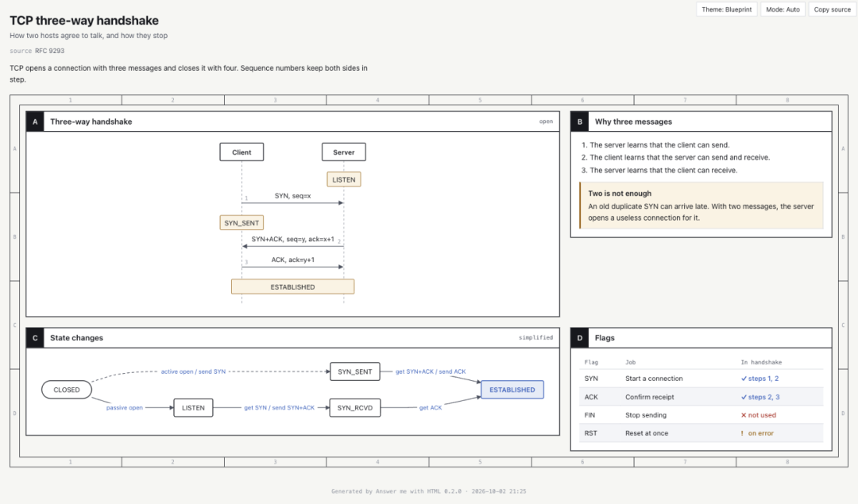
Task: Select the SYN_RCVD state node
Action: click(354, 408)
